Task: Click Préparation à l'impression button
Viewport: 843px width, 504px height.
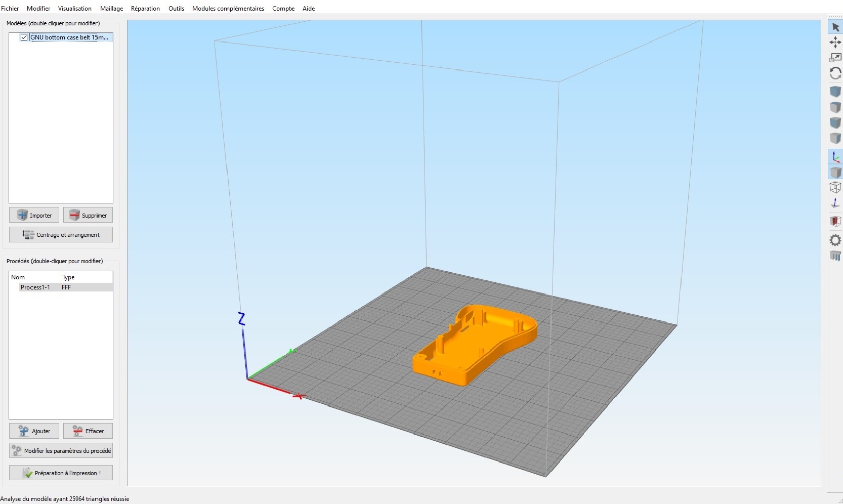Action: [x=61, y=473]
